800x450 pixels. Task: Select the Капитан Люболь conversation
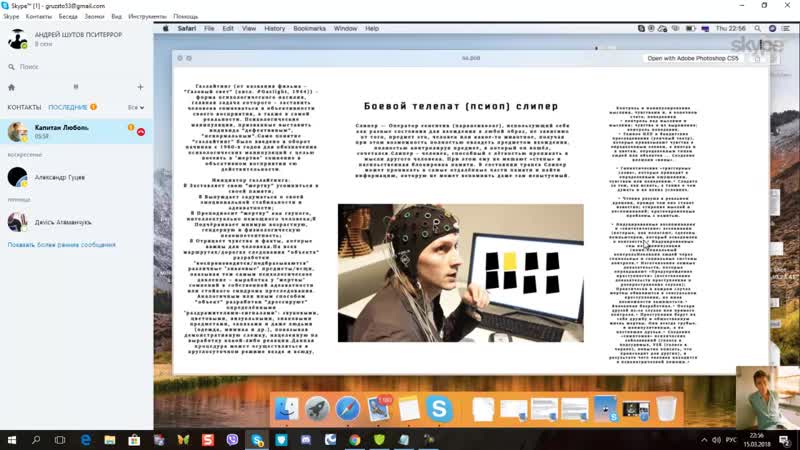[x=77, y=132]
